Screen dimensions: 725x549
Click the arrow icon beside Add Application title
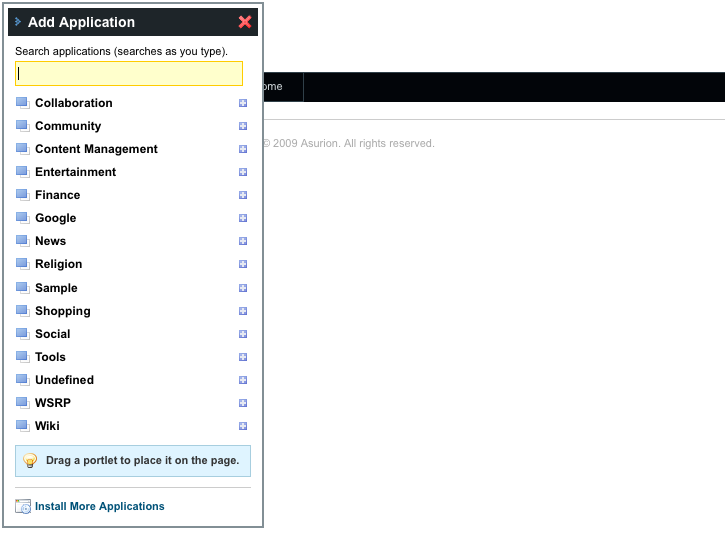(x=18, y=22)
